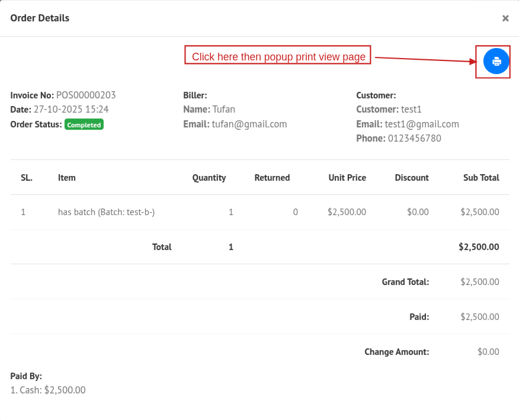Image resolution: width=519 pixels, height=420 pixels.
Task: Click invoice number POS00000203
Action: coord(86,95)
